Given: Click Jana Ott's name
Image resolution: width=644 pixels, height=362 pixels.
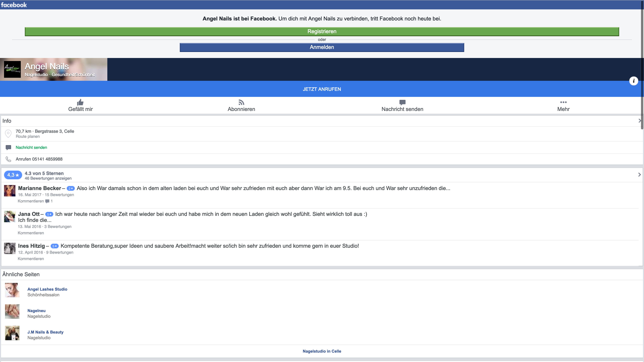Looking at the screenshot, I should [x=29, y=214].
